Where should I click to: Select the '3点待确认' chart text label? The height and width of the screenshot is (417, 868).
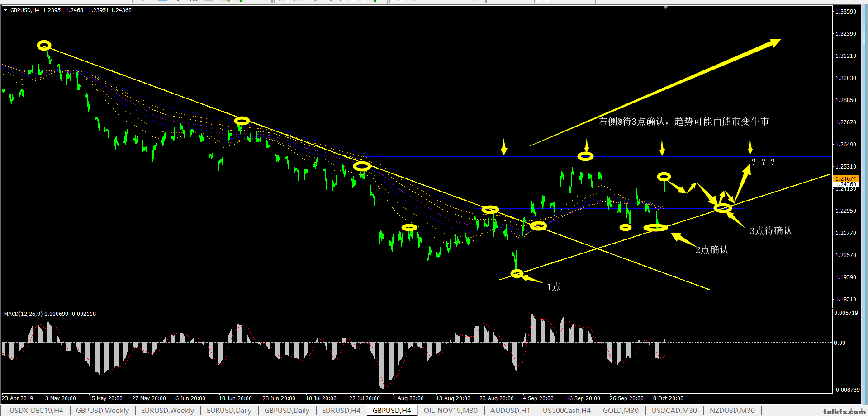click(x=771, y=231)
